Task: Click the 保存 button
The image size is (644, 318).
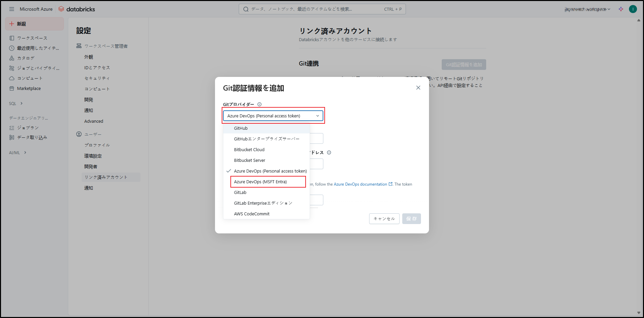Action: (x=412, y=219)
